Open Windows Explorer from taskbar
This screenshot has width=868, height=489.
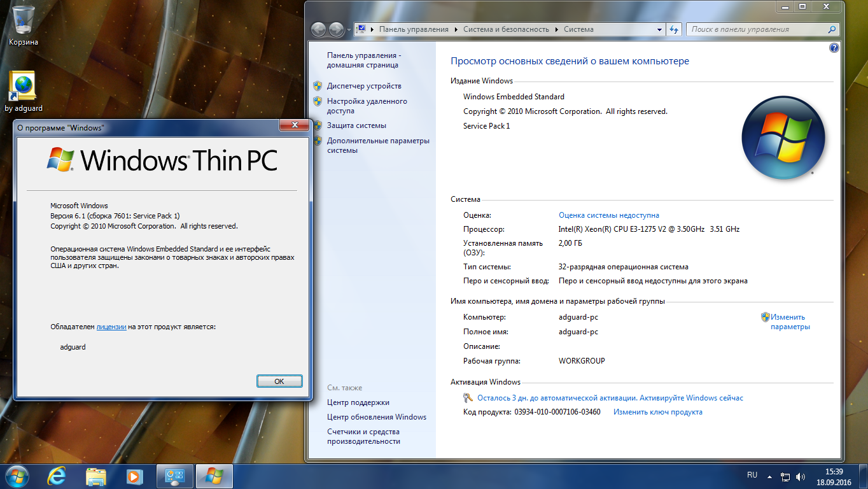pyautogui.click(x=96, y=476)
